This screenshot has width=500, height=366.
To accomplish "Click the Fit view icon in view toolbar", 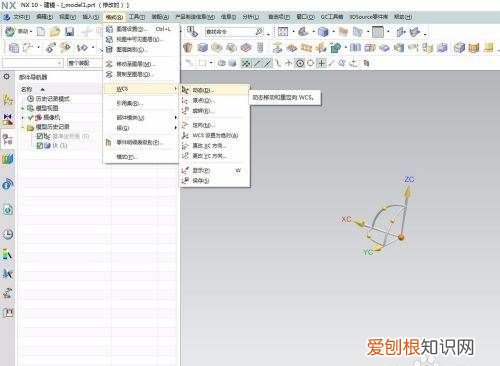I will 283,32.
